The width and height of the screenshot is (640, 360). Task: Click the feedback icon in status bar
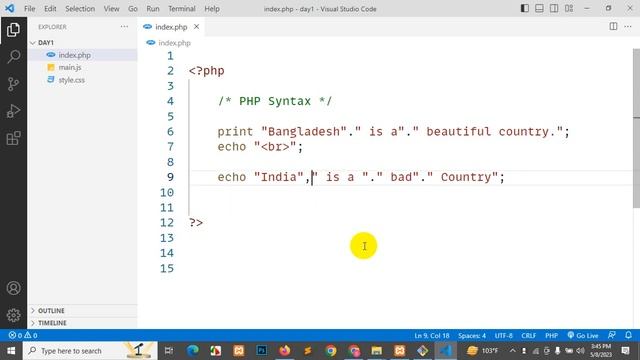tap(611, 335)
